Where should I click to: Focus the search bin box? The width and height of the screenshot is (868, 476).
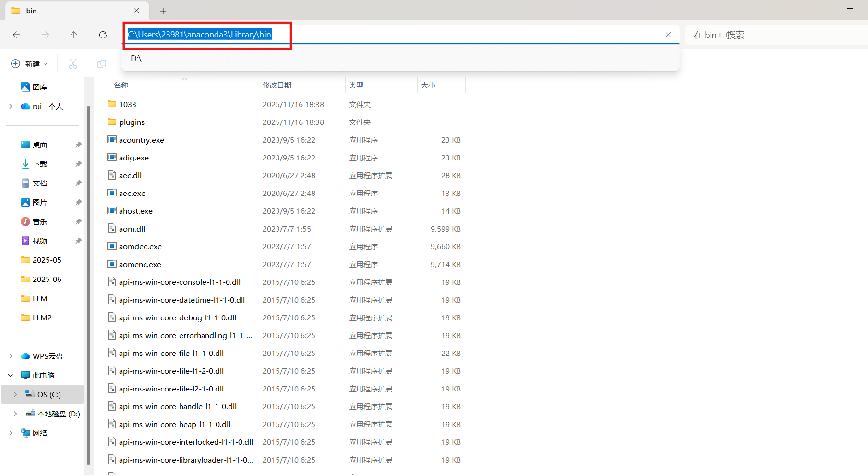coord(775,35)
